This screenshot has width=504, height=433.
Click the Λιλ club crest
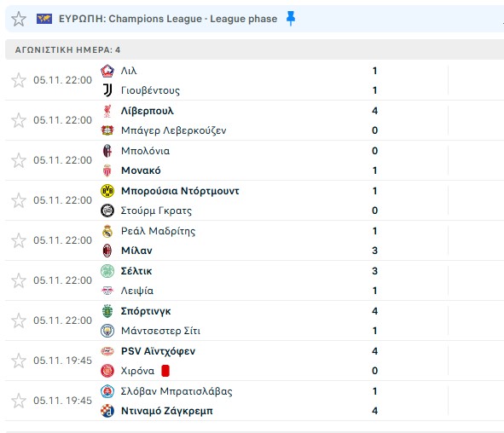pyautogui.click(x=107, y=71)
